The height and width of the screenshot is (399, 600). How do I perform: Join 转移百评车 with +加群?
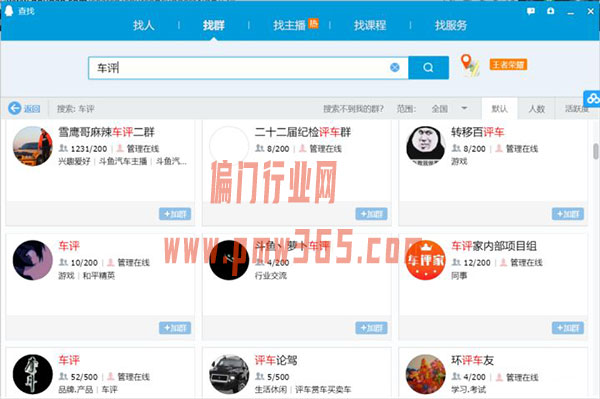(568, 214)
